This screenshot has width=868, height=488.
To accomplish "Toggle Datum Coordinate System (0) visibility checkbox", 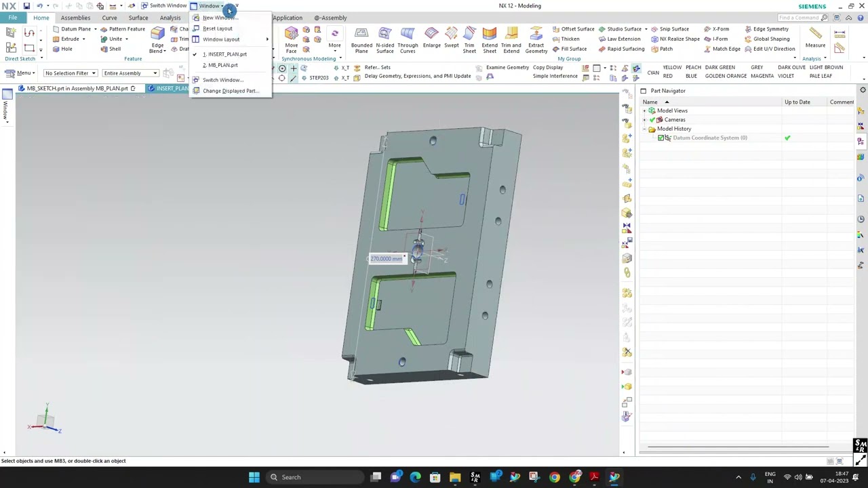I will (661, 138).
